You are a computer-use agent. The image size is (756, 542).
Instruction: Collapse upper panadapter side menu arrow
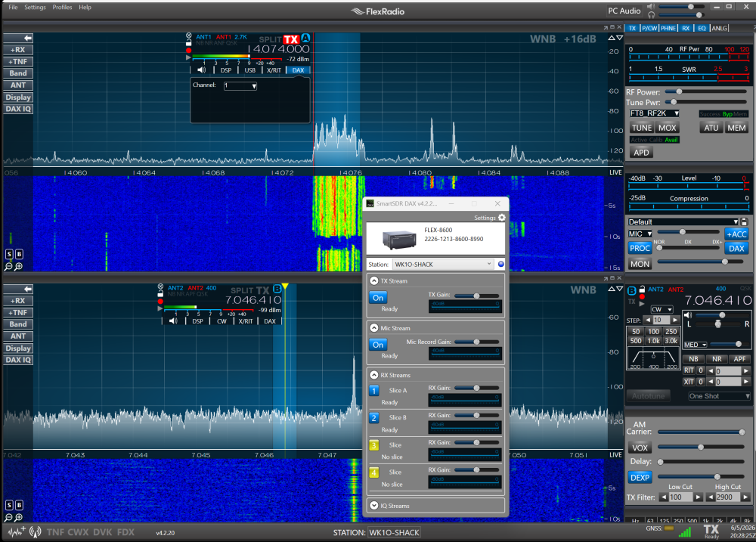[18, 38]
